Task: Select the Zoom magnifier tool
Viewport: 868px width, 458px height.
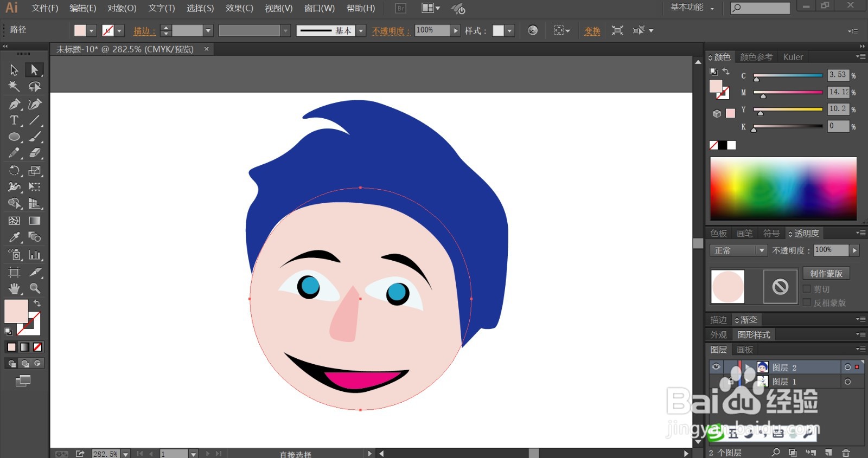Action: pos(35,288)
